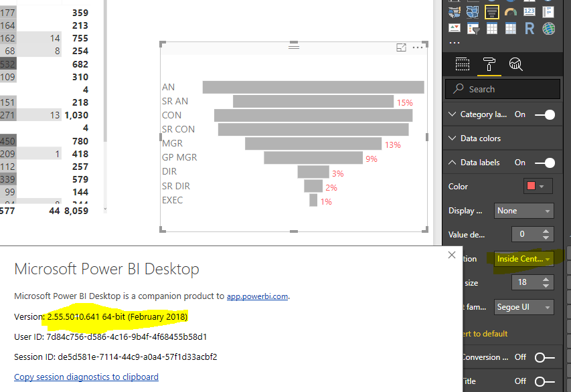The image size is (571, 392).
Task: Click the GP MGR funnel bar
Action: pos(313,158)
